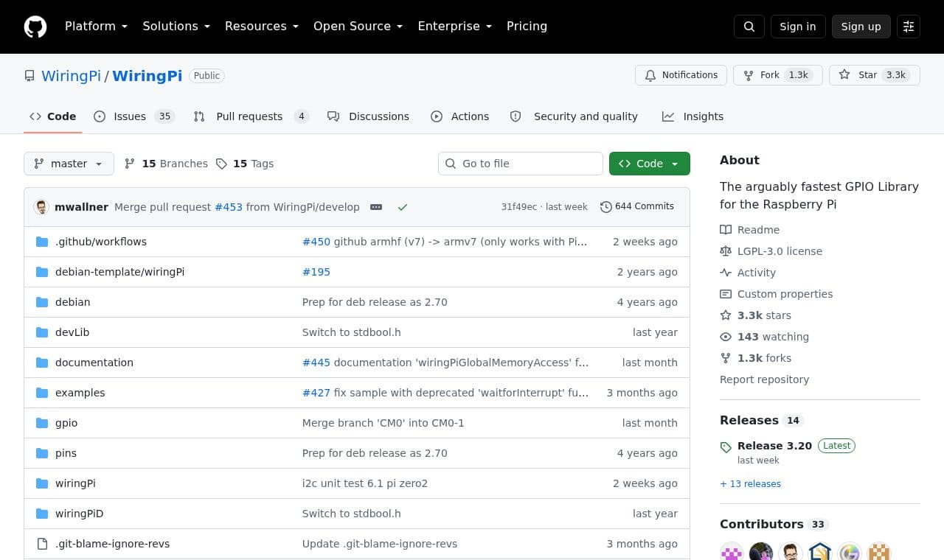Expand the Resources menu

[x=262, y=27]
